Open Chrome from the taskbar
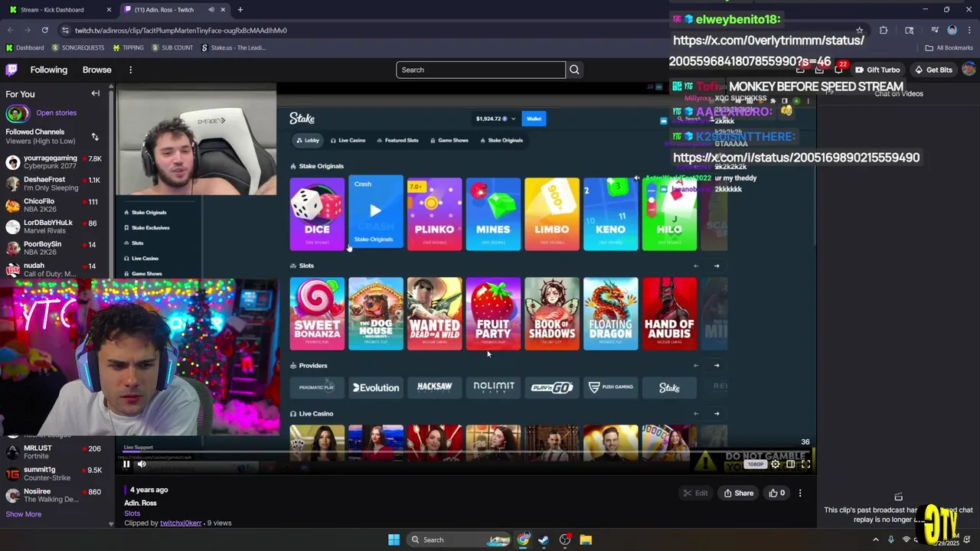This screenshot has height=551, width=980. click(523, 540)
